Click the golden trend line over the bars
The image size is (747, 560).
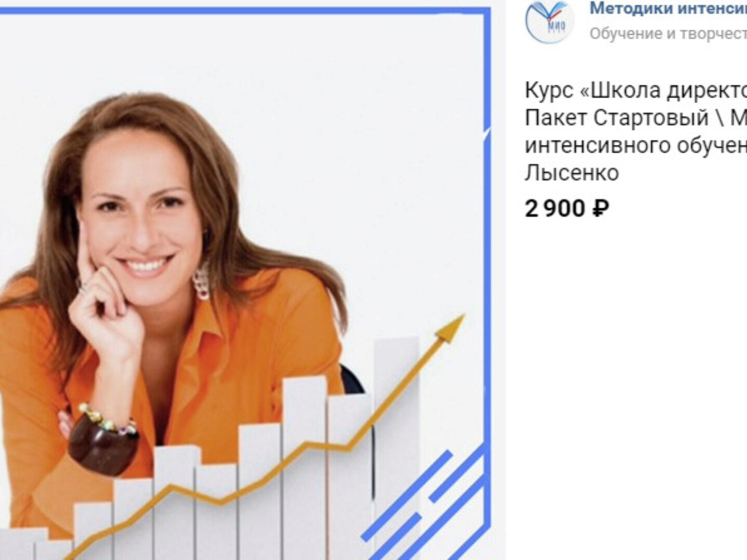[259, 467]
